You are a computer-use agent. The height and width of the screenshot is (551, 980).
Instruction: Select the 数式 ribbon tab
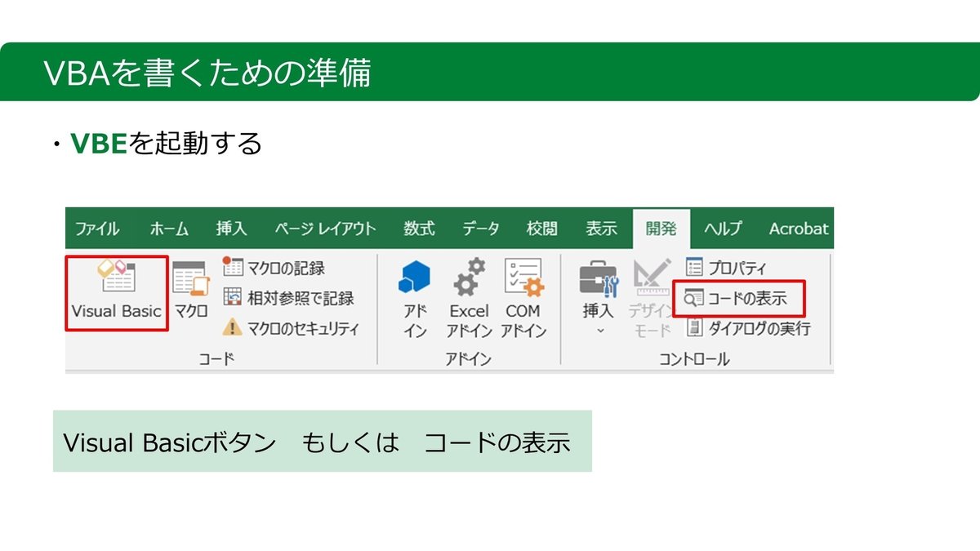click(419, 229)
